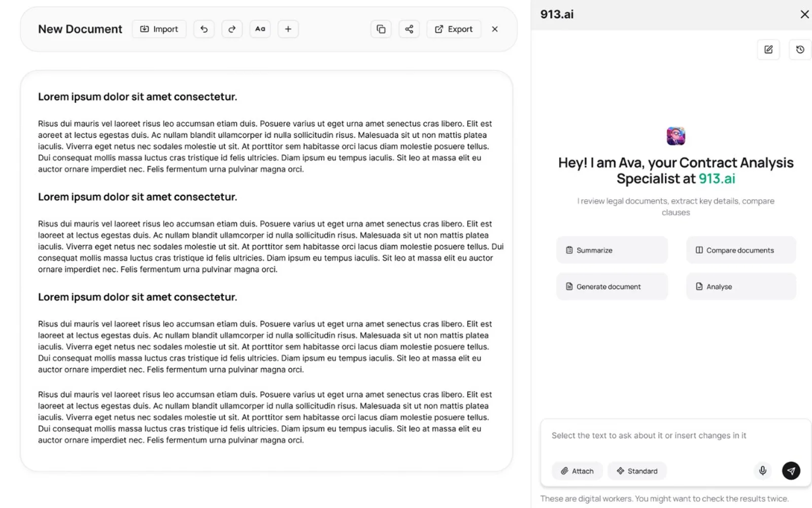This screenshot has width=812, height=508.
Task: Close the 913.ai assistant panel
Action: 804,14
